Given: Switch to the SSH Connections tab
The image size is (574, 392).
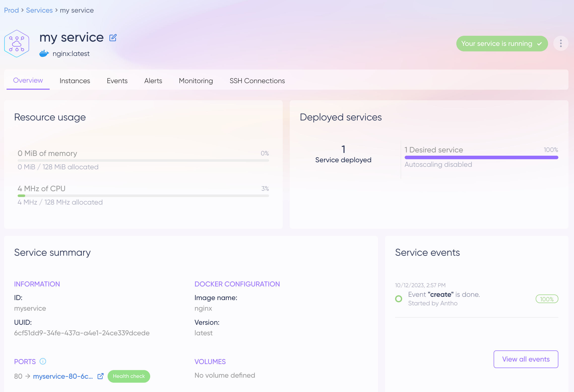Looking at the screenshot, I should coord(257,81).
